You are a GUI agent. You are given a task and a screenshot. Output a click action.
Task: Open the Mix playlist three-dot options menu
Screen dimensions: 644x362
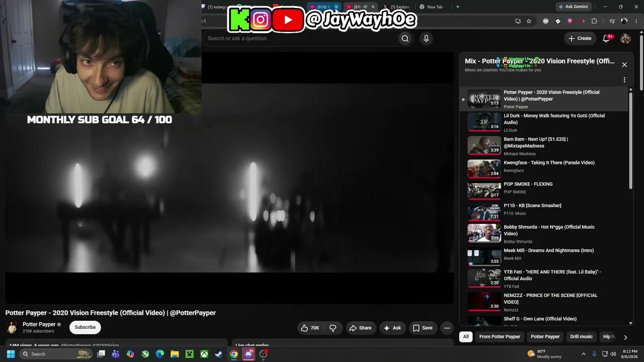coord(624,80)
